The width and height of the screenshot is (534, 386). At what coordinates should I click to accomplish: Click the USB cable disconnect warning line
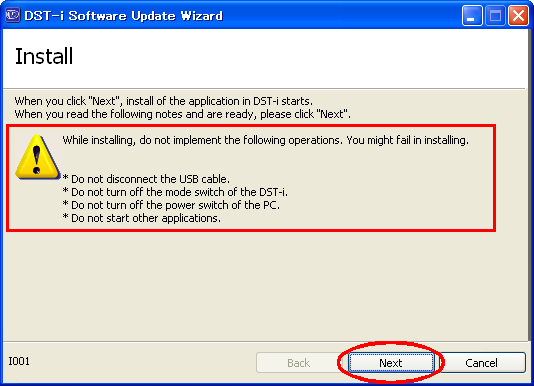point(146,179)
